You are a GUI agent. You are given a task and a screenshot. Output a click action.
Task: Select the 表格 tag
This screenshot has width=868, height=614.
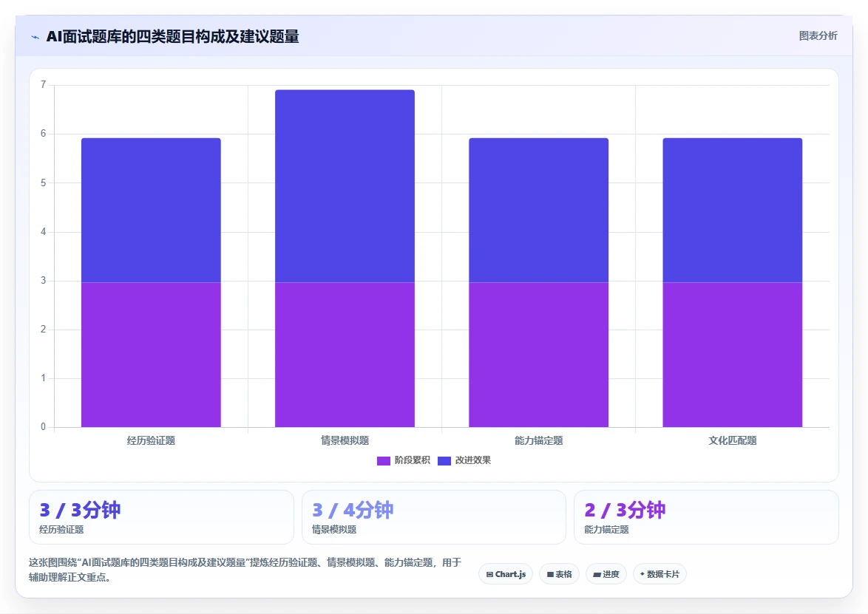click(x=559, y=574)
